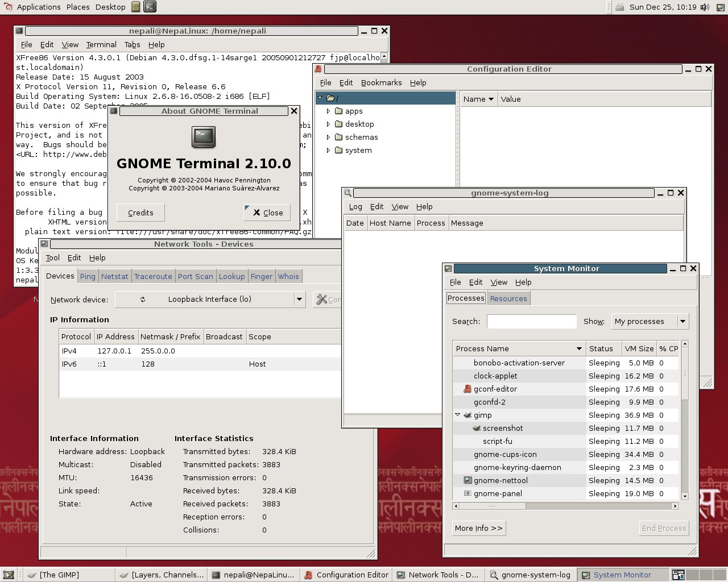This screenshot has height=582, width=728.
Task: Expand the system folder in Configuration Editor
Action: (328, 150)
